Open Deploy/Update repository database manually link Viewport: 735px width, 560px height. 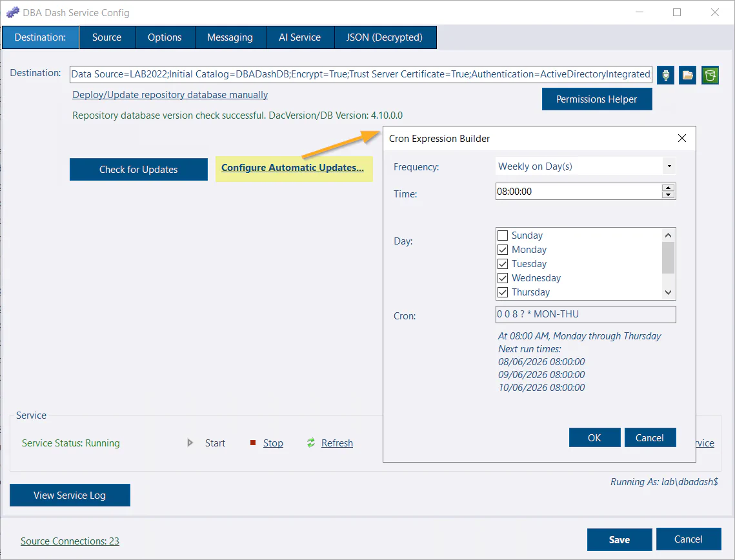(x=170, y=95)
